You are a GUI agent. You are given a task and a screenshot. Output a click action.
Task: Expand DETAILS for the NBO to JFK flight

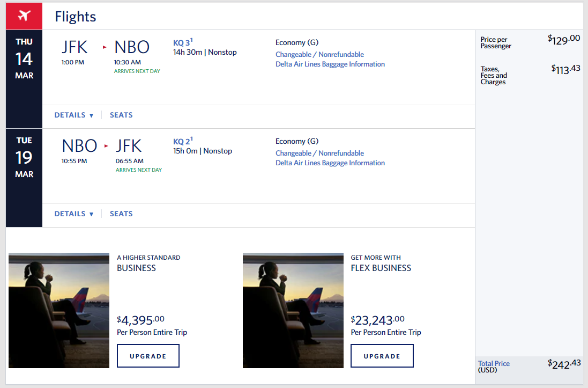tap(74, 214)
